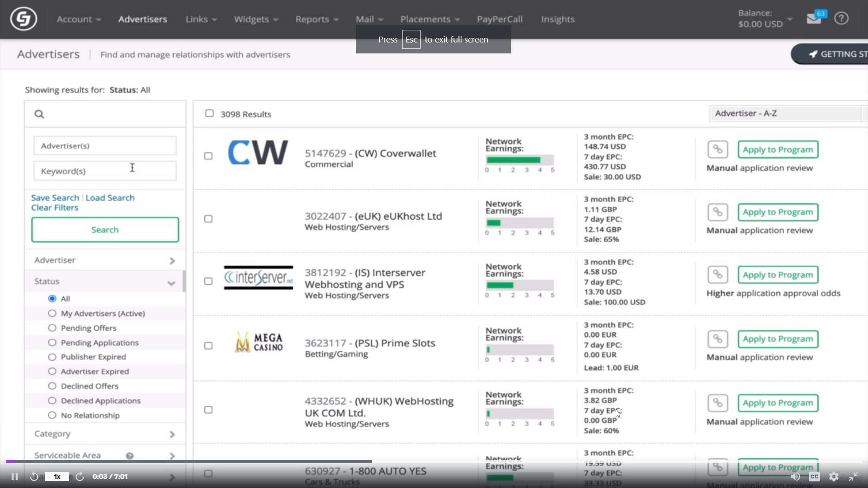The width and height of the screenshot is (868, 488).
Task: Open video settings gear icon
Action: (x=834, y=477)
